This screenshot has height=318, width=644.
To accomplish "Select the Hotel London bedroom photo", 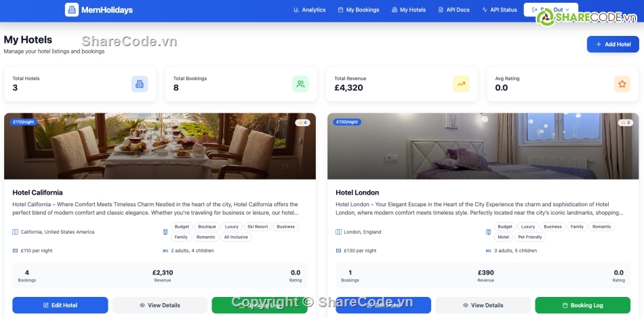I will pos(483,146).
